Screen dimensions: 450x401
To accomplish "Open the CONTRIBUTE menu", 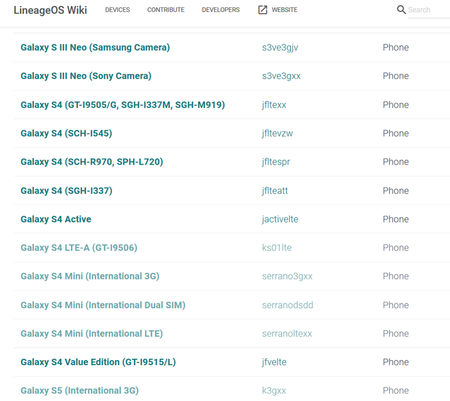I will [x=166, y=10].
